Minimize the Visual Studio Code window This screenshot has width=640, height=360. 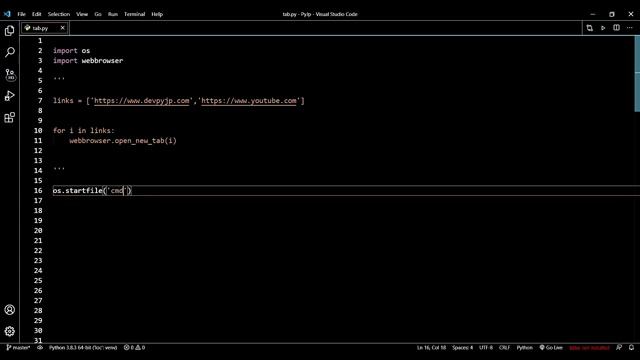pyautogui.click(x=593, y=14)
